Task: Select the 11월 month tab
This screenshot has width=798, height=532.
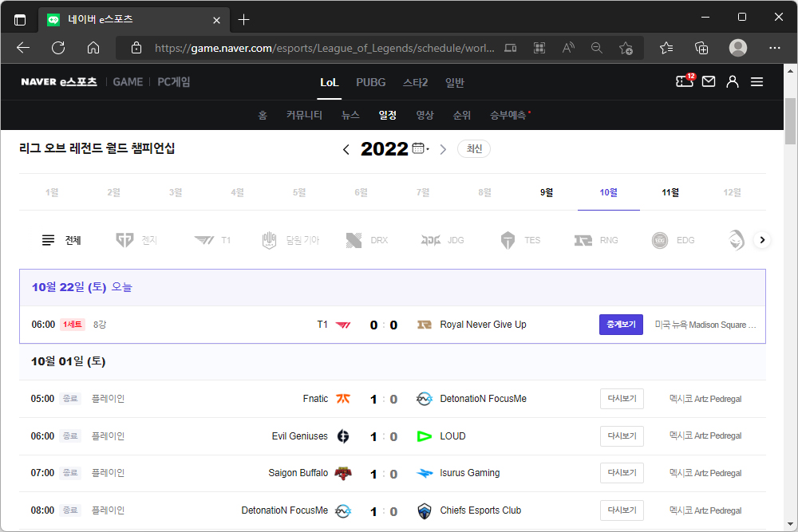Action: click(670, 192)
